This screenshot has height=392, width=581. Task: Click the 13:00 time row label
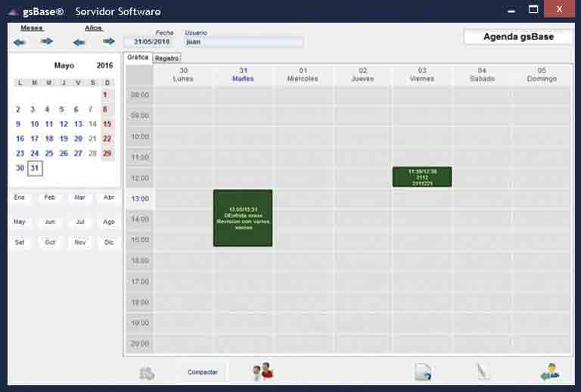tap(140, 199)
